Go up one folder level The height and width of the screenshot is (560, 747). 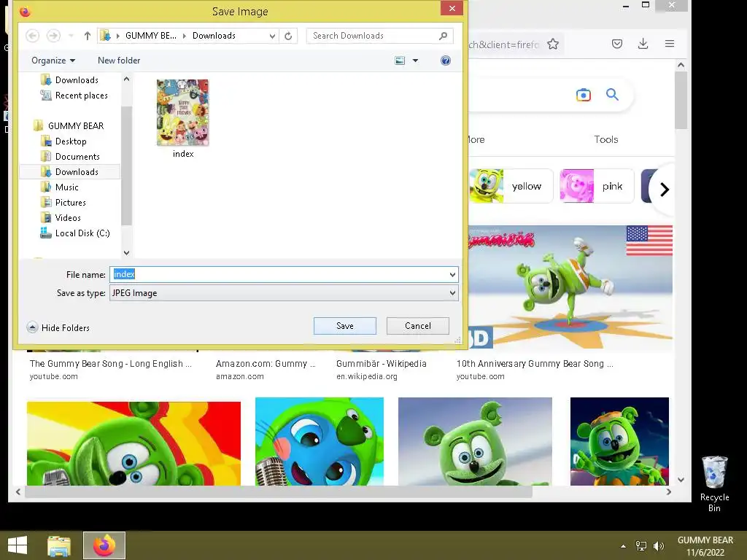coord(88,36)
